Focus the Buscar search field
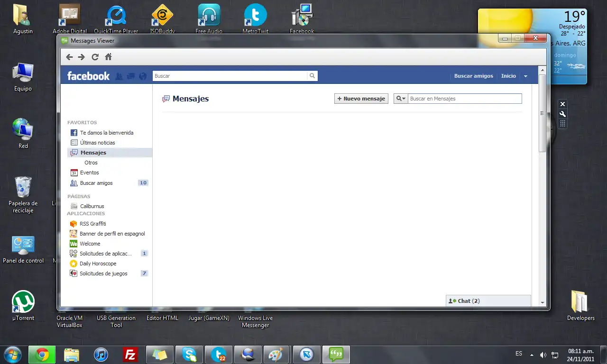 (230, 76)
